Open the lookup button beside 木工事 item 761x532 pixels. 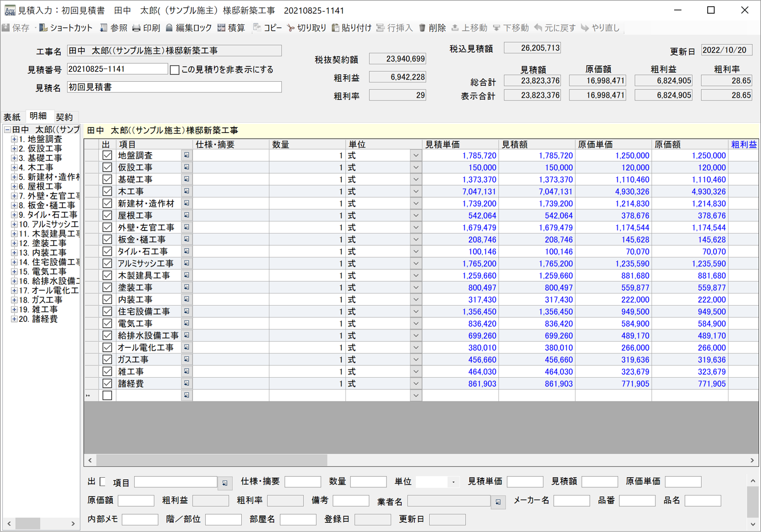coord(186,191)
